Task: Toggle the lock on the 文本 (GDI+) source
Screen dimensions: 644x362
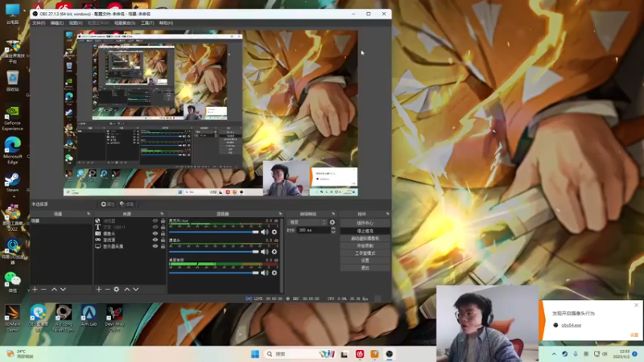Action: 163,227
